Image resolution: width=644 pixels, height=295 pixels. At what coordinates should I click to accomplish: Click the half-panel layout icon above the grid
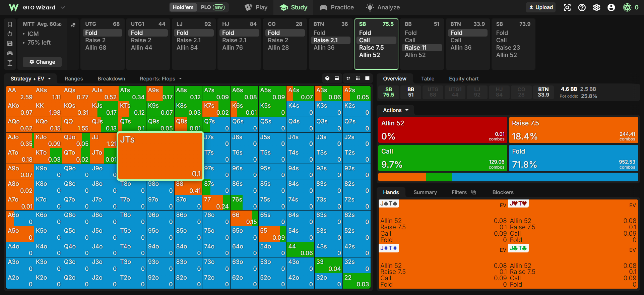click(x=337, y=78)
